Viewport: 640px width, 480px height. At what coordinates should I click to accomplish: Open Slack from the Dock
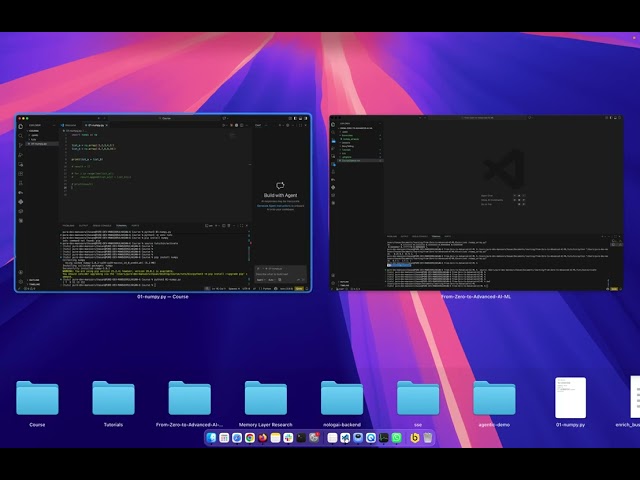tap(288, 438)
